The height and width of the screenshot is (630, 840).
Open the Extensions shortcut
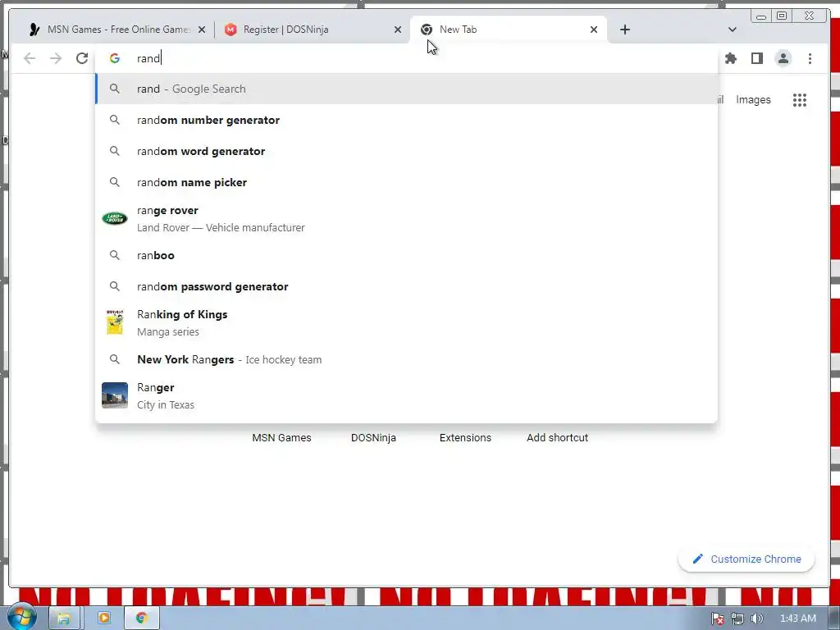pyautogui.click(x=465, y=438)
